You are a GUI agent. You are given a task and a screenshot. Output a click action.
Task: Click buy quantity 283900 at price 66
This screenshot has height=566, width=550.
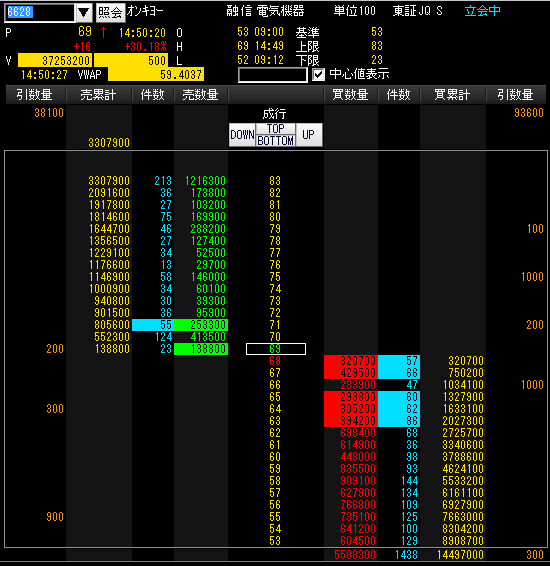358,385
